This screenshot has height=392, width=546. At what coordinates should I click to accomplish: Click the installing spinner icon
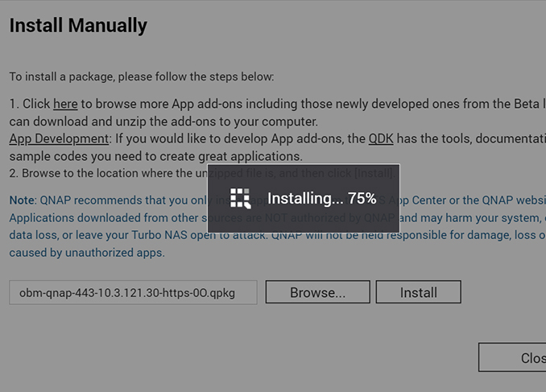[240, 199]
